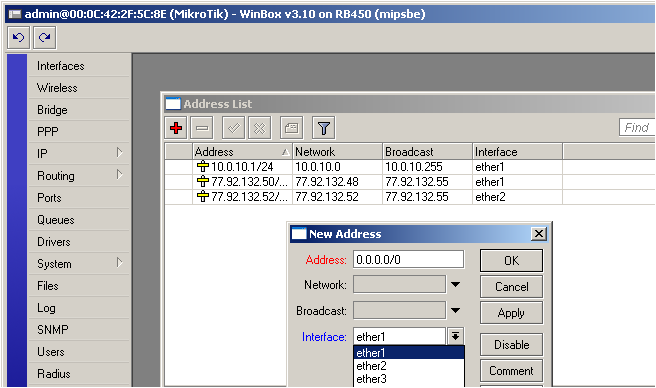Select ether1 in the dropdown list
Viewport: 656px width, 388px height.
409,353
